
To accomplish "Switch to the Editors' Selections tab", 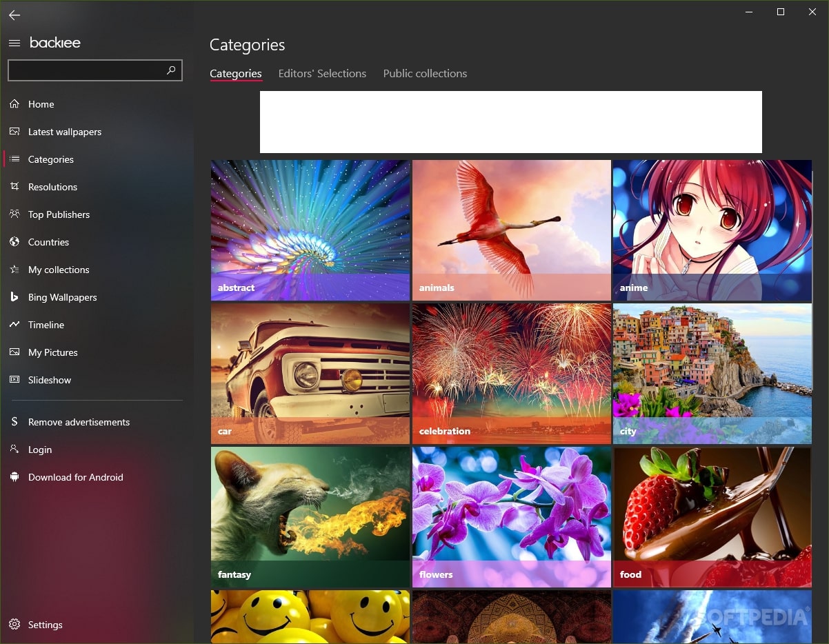I will click(322, 74).
